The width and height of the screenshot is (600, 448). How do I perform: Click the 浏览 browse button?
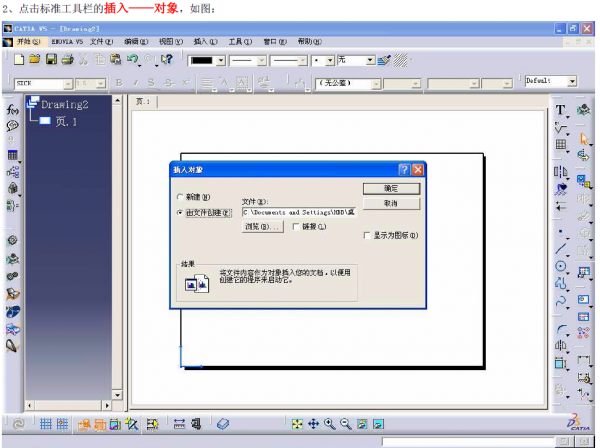(262, 226)
